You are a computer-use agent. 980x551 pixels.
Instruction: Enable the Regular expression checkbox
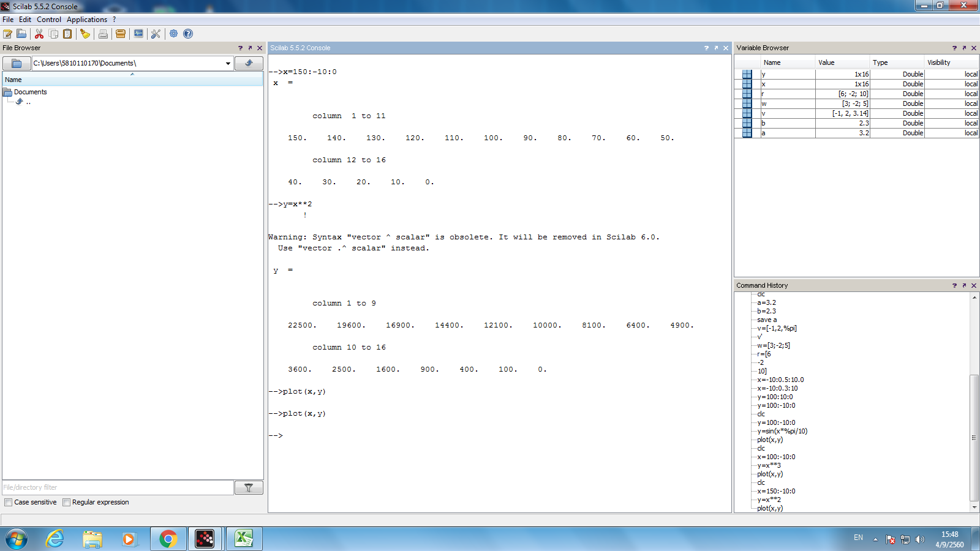tap(67, 503)
